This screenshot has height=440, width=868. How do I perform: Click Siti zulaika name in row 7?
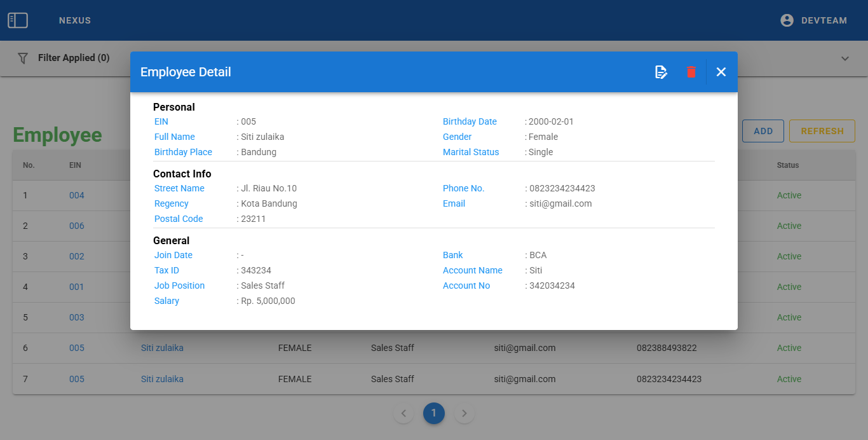tap(162, 379)
